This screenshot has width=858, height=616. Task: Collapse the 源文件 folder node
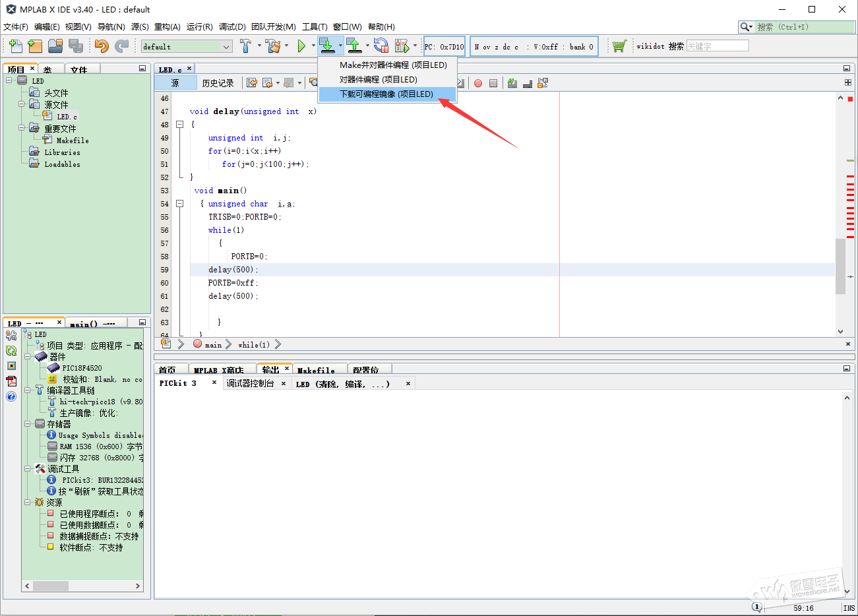click(21, 104)
